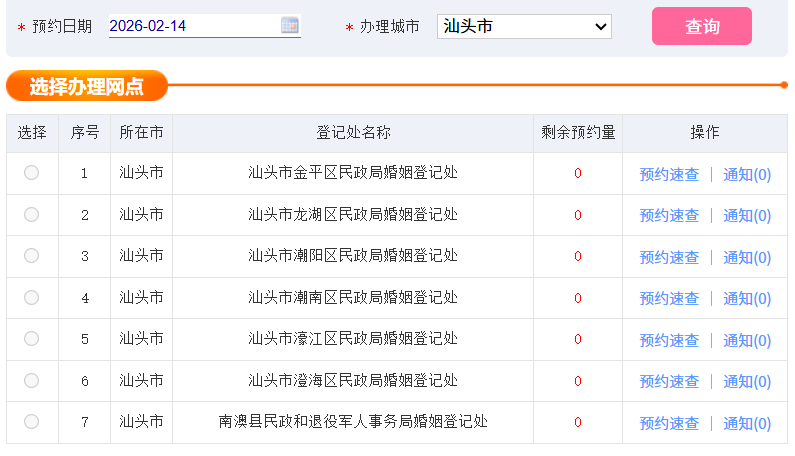Viewport: 795px width, 456px height.
Task: Click 通知(0) link in 濠江区 row
Action: (x=747, y=340)
